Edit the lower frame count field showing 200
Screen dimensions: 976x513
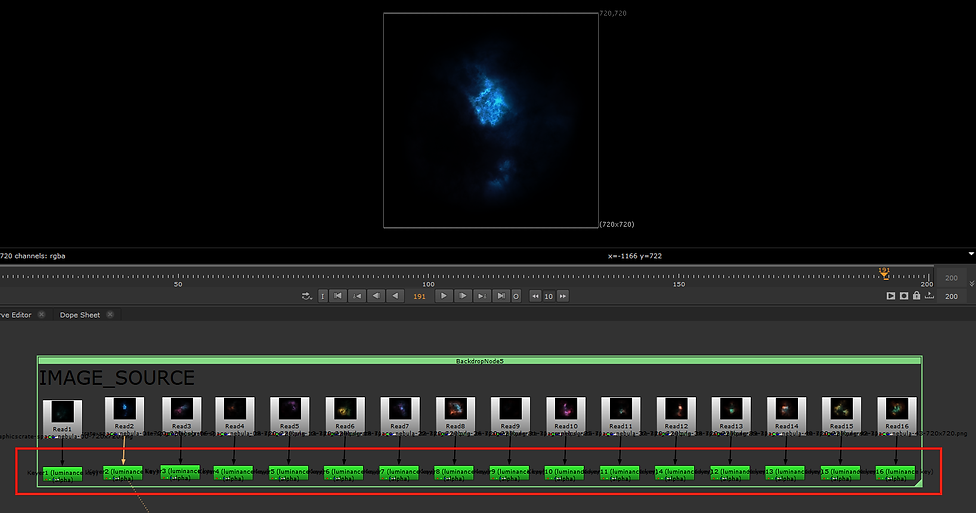coord(952,296)
